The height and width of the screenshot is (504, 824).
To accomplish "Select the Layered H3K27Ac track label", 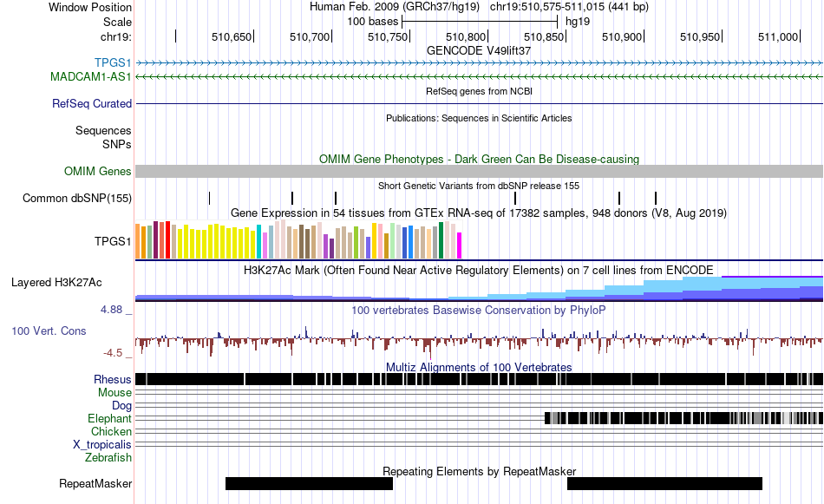I will coord(56,282).
